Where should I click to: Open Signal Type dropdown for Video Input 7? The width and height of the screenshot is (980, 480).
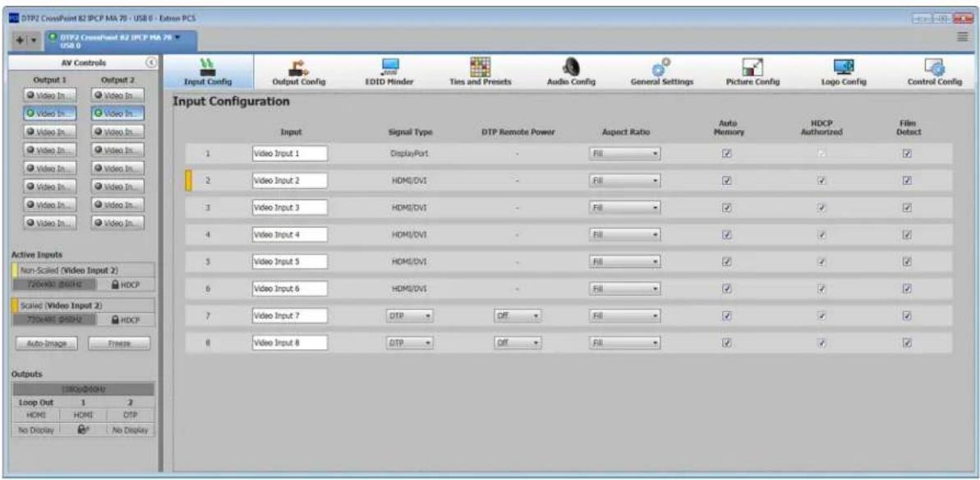(x=410, y=316)
